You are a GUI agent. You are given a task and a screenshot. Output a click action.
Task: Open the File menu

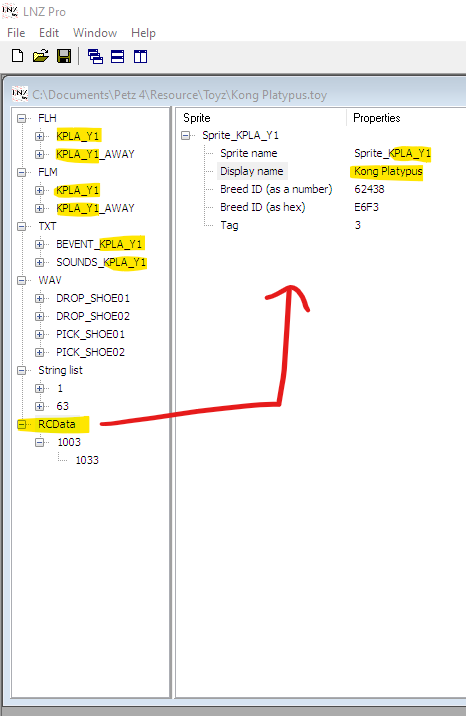click(16, 33)
